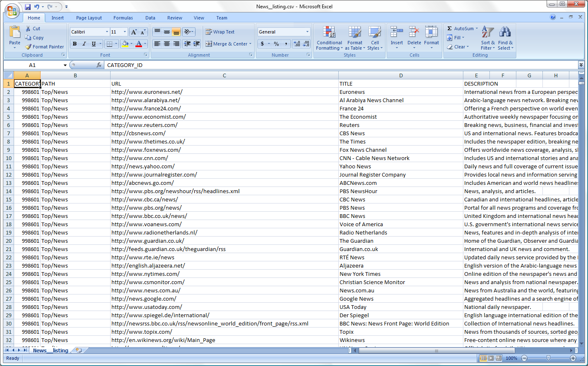The image size is (588, 366).
Task: Switch to Page Layout view in status bar
Action: (x=491, y=358)
